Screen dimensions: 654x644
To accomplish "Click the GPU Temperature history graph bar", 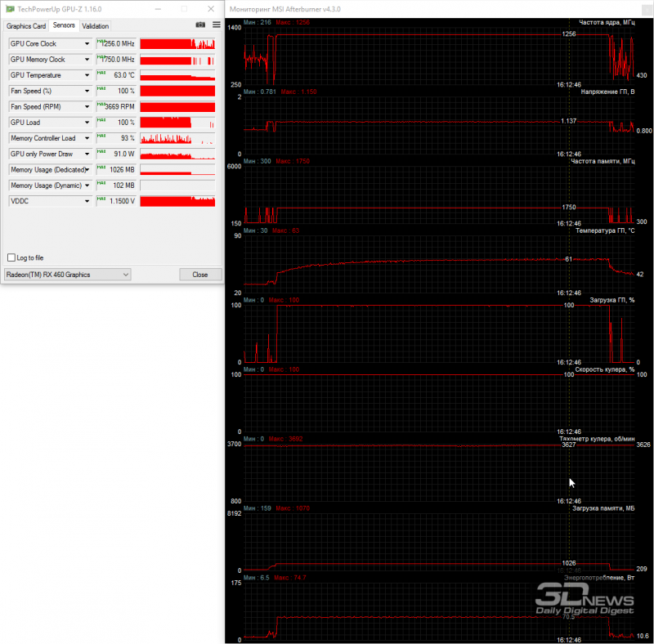I will coord(177,75).
